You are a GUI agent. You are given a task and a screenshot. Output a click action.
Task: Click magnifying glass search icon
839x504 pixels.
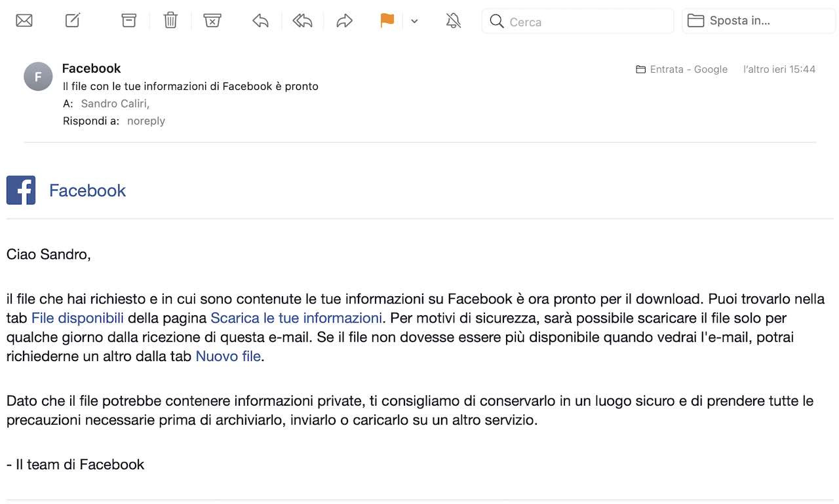(x=497, y=22)
